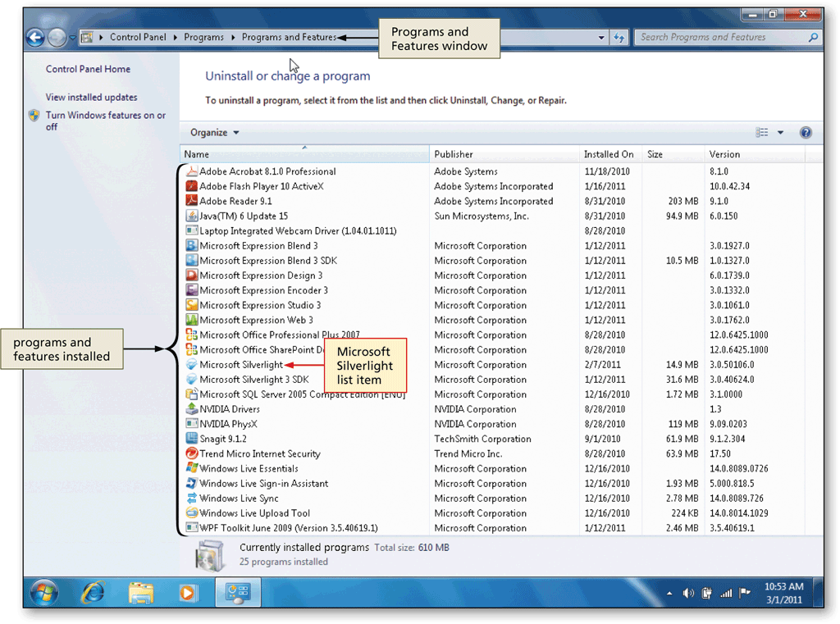Click the Microsoft SQL Server 2005 Compact icon
This screenshot has height=624, width=840.
pyautogui.click(x=191, y=394)
